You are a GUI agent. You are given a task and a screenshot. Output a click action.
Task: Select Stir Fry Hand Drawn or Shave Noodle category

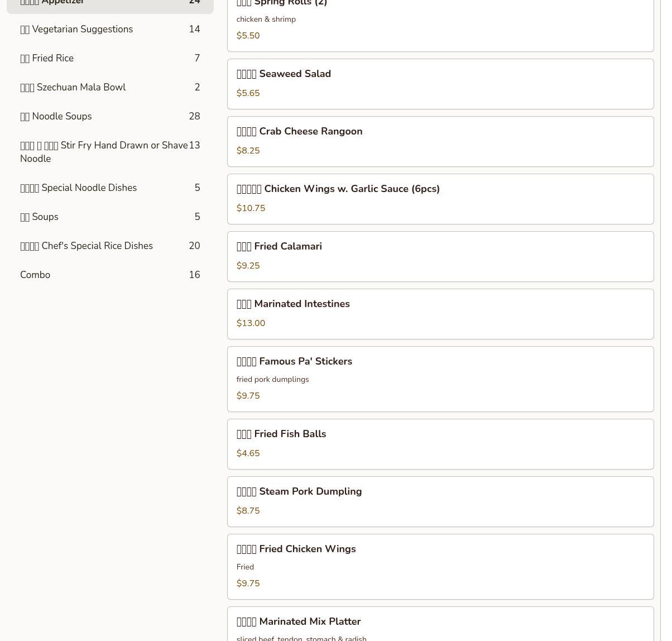110,152
